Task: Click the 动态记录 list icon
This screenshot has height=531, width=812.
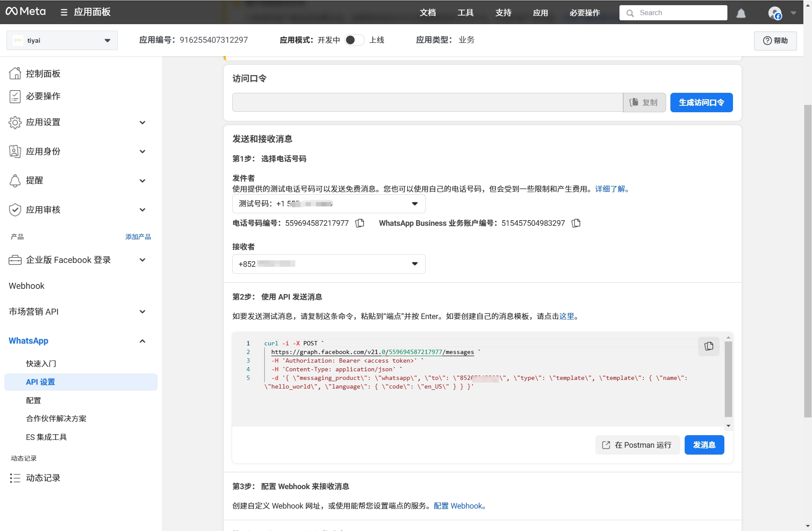Action: (15, 478)
